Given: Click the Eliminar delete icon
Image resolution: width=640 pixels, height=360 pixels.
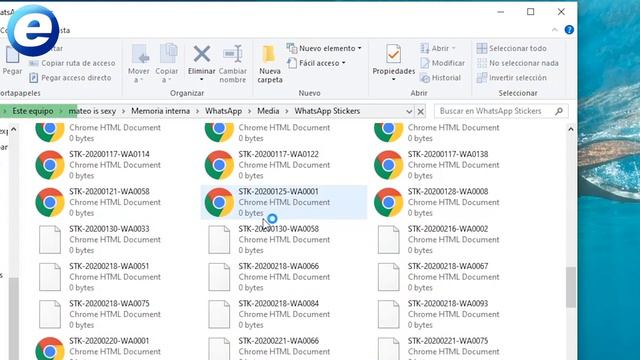Looking at the screenshot, I should coord(202,54).
